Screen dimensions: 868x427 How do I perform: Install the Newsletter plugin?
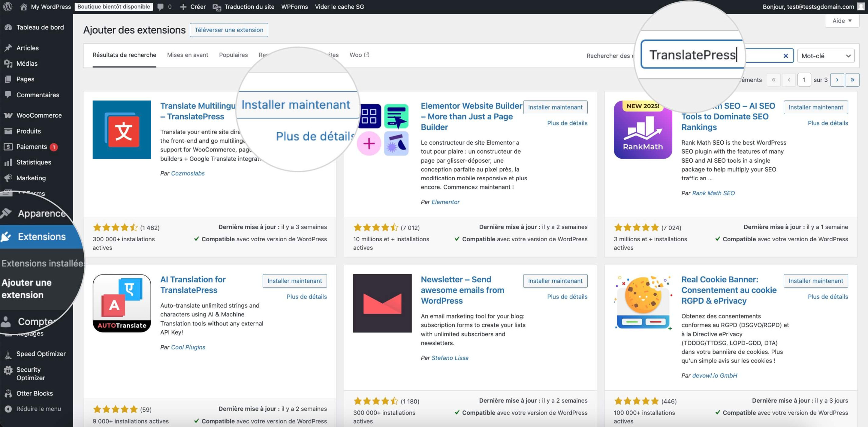tap(555, 281)
